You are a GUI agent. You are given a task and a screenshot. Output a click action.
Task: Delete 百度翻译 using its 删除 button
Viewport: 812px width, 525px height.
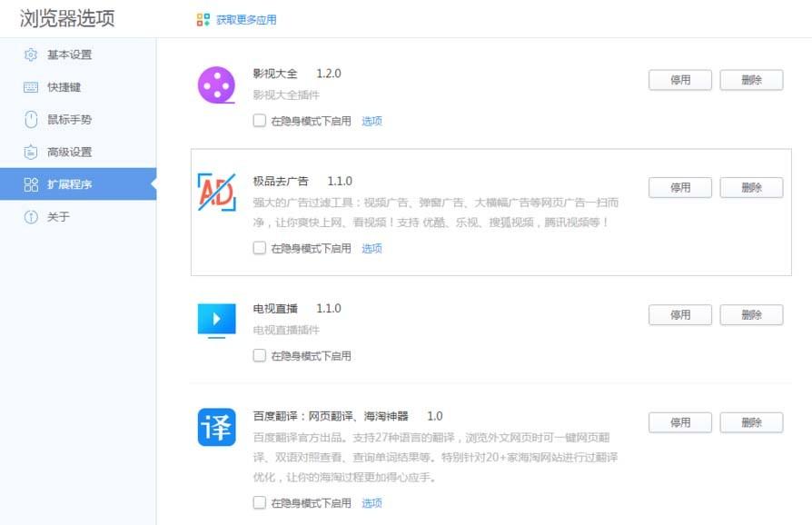[751, 422]
